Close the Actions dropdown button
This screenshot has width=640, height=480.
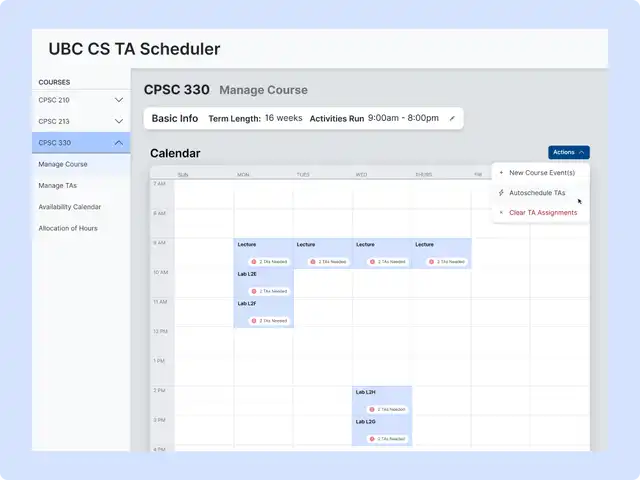click(x=568, y=152)
